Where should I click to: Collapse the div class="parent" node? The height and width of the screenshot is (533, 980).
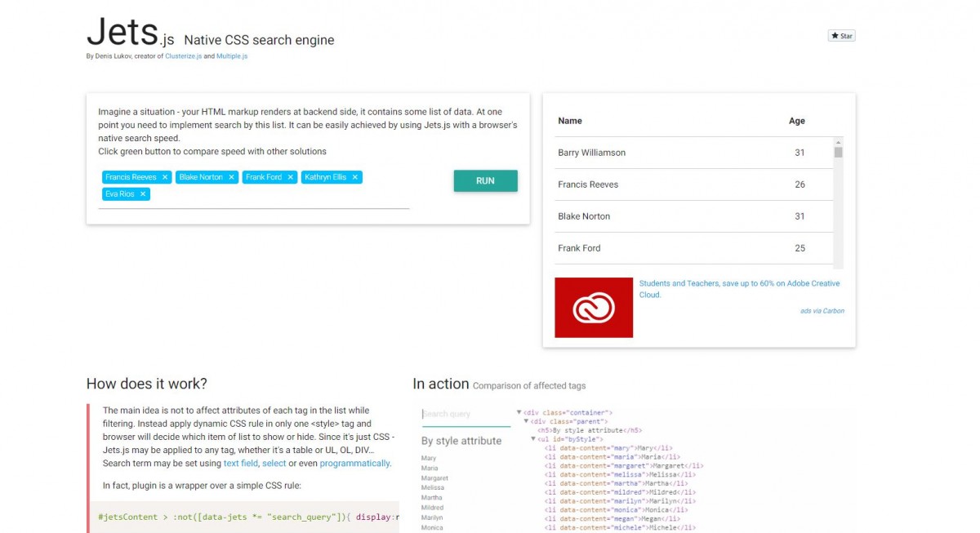527,421
